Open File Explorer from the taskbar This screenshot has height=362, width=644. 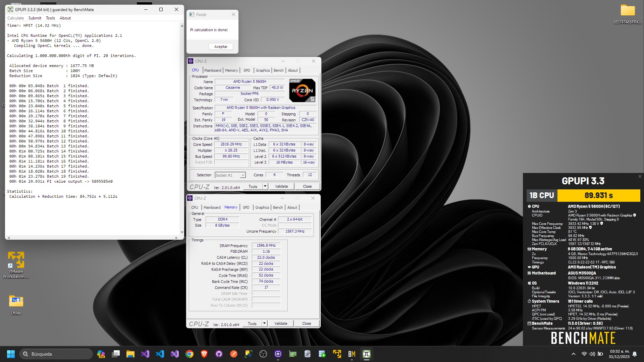[x=130, y=354]
